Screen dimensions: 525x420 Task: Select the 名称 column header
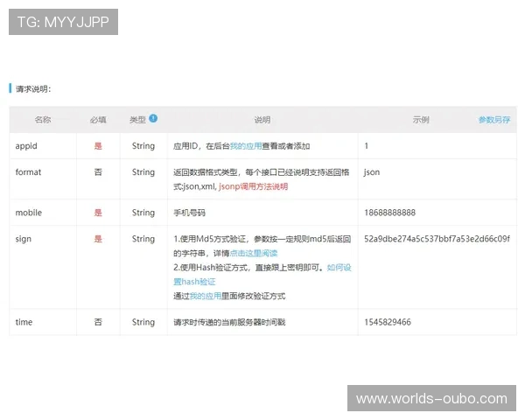(43, 120)
